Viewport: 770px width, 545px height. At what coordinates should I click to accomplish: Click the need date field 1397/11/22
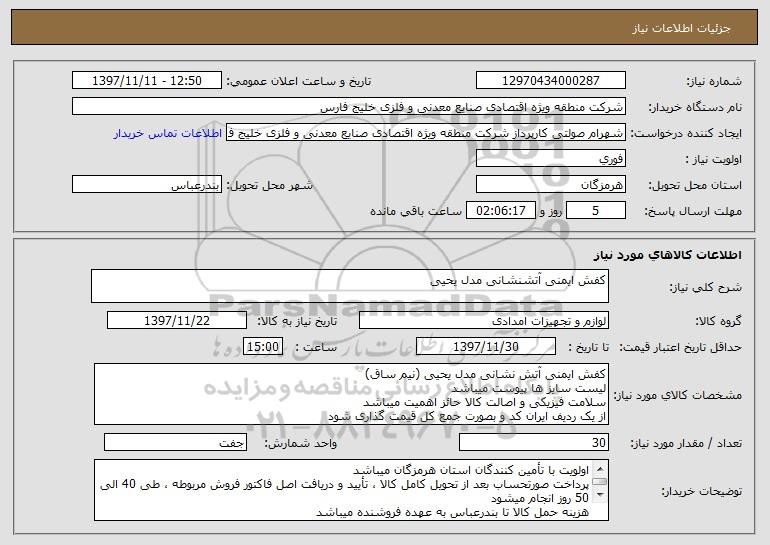(177, 320)
